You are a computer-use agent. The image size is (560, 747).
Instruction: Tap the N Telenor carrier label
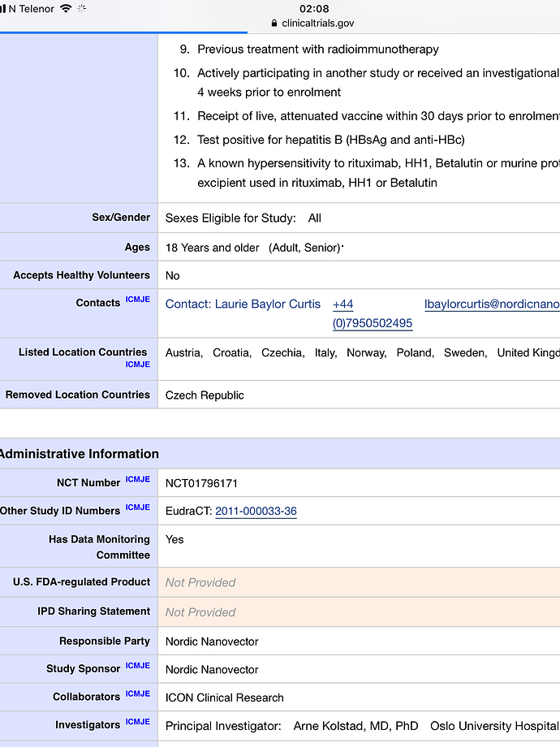(x=32, y=9)
